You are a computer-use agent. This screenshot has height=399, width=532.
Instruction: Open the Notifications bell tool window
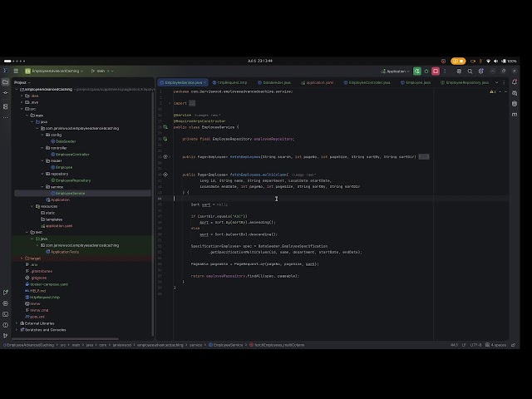click(x=515, y=82)
